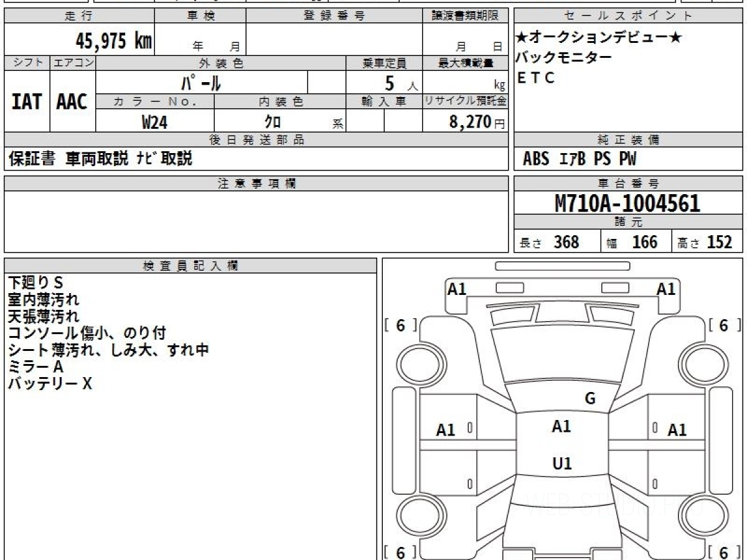Select the U1 mark on the car roof
The width and height of the screenshot is (747, 560).
(x=562, y=464)
